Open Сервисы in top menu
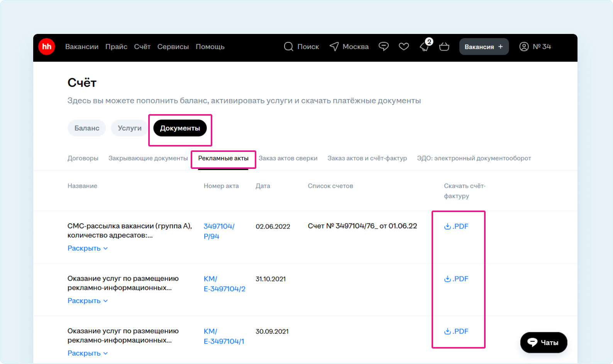This screenshot has width=613, height=364. pyautogui.click(x=173, y=47)
